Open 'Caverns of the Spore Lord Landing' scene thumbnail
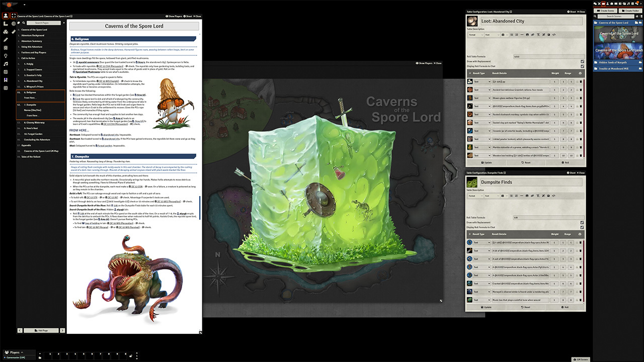Screen dimensions: 644x362 click(618, 50)
